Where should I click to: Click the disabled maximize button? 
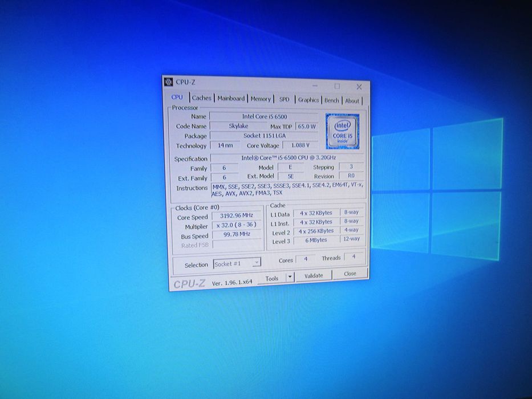point(337,87)
